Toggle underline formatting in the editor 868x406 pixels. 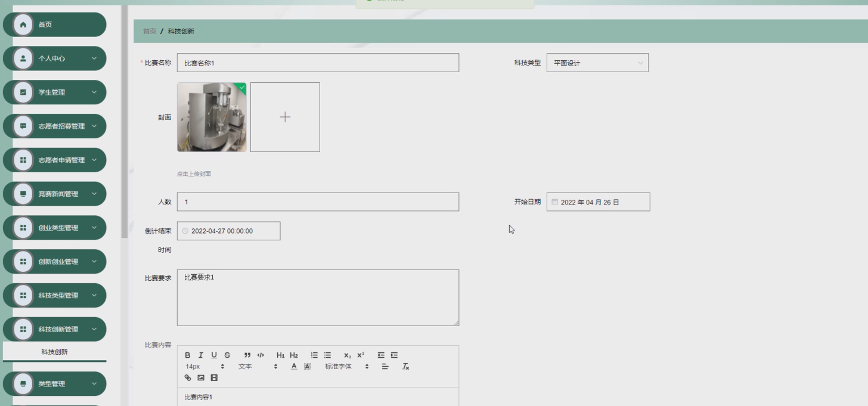(x=214, y=355)
